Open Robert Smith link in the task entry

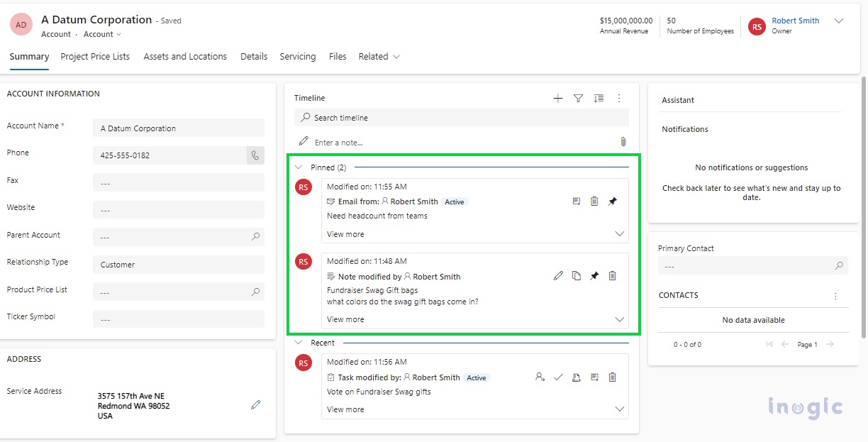click(x=436, y=377)
